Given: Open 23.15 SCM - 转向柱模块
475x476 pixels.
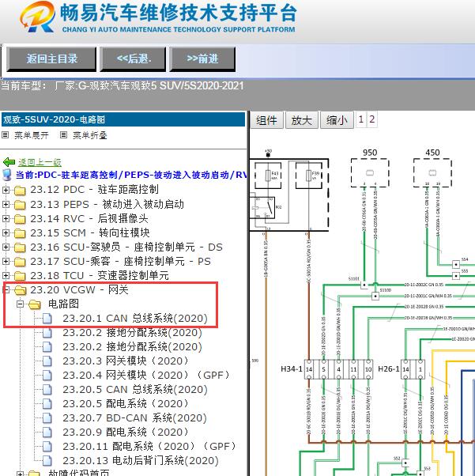Looking at the screenshot, I should 90,232.
